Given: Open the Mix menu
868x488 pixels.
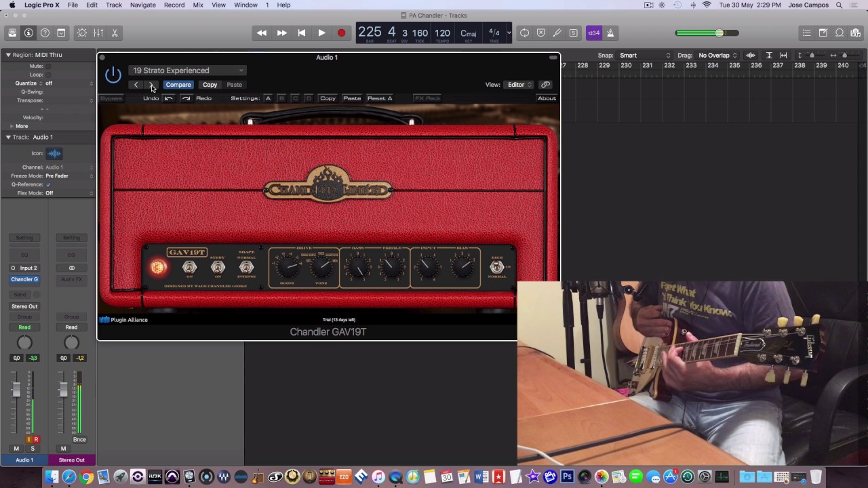Looking at the screenshot, I should [198, 5].
